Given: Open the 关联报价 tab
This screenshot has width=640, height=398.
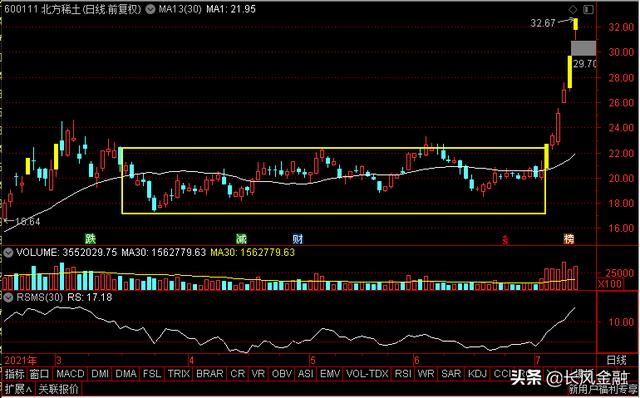Looking at the screenshot, I should [58, 389].
